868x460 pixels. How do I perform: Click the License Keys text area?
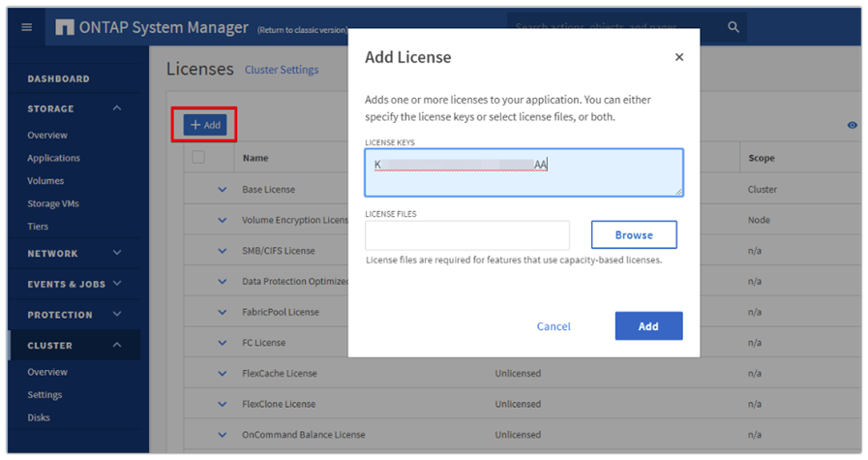pos(524,172)
